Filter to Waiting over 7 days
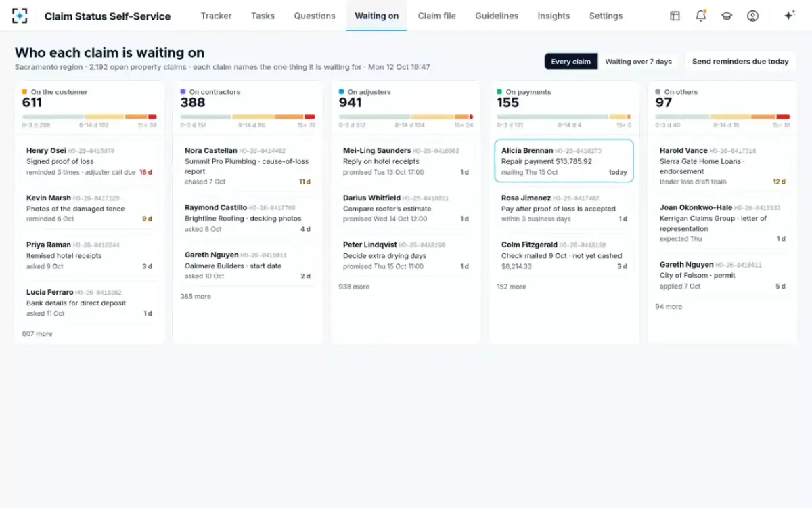The height and width of the screenshot is (508, 812). 638,62
